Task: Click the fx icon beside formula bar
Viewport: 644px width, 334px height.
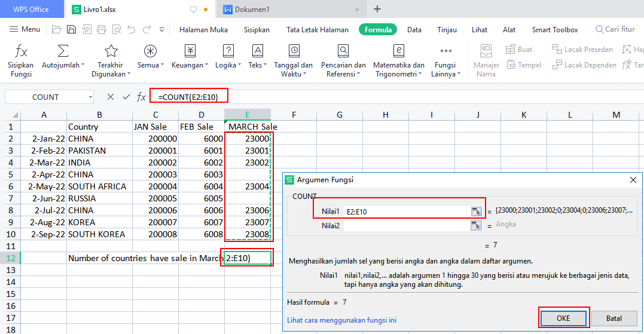Action: (x=142, y=97)
